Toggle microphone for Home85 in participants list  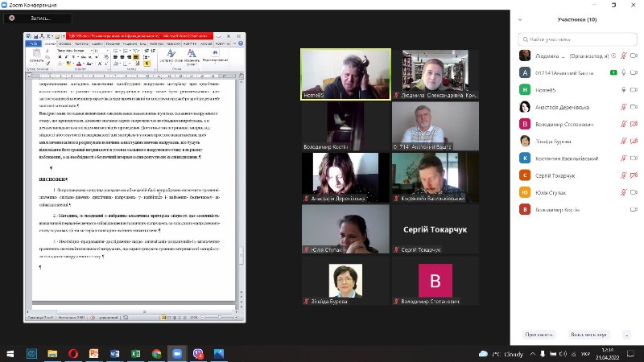pyautogui.click(x=623, y=90)
